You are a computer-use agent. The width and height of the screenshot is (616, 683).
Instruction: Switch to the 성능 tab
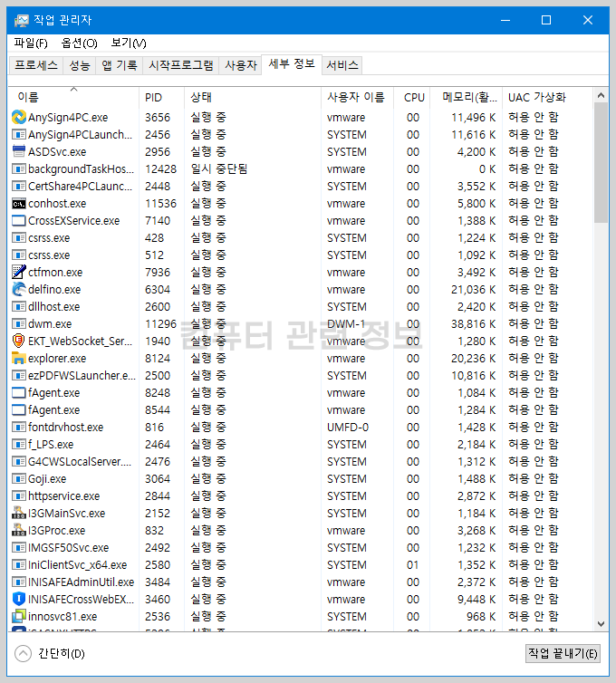pos(80,65)
